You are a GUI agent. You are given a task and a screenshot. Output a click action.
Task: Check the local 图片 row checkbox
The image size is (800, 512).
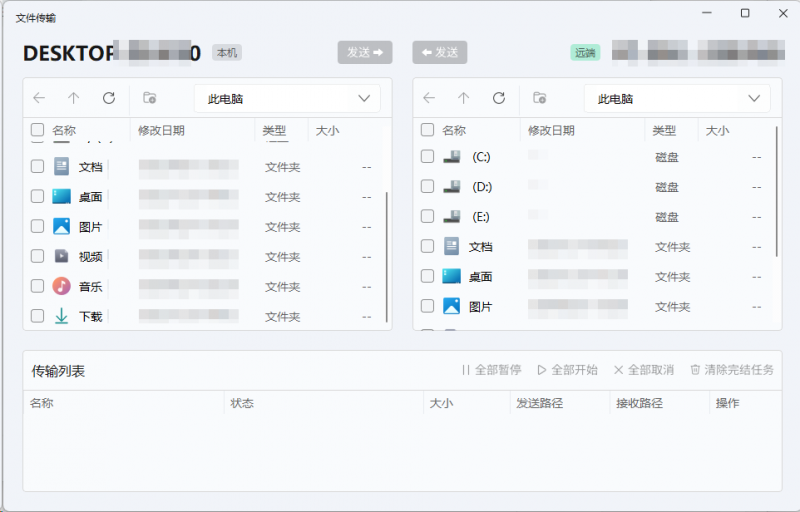pyautogui.click(x=37, y=226)
